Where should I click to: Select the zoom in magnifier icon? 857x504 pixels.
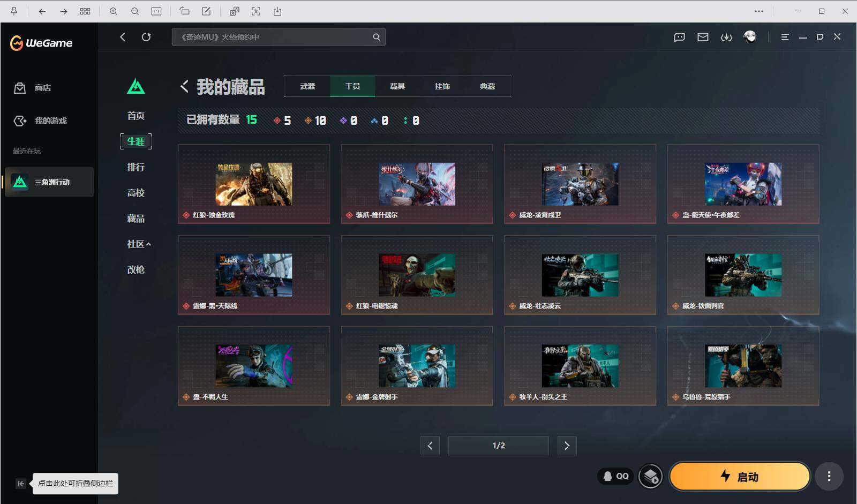tap(114, 11)
